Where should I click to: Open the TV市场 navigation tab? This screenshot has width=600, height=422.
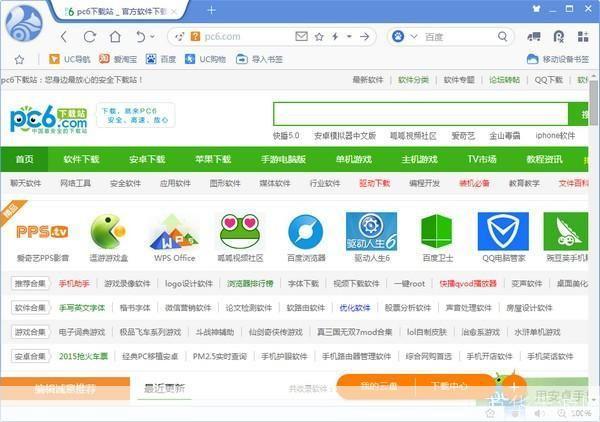click(482, 159)
